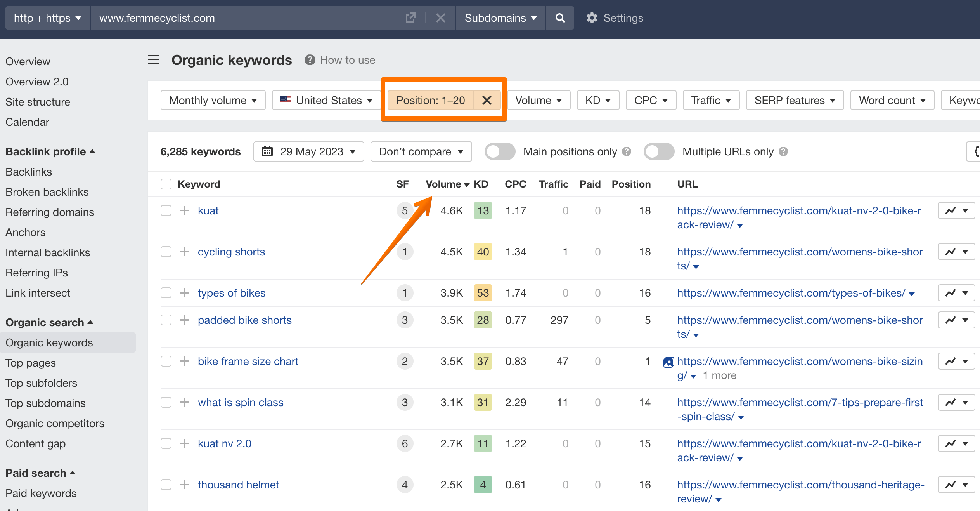Check the select-all keywords checkbox
Image resolution: width=980 pixels, height=511 pixels.
(166, 184)
